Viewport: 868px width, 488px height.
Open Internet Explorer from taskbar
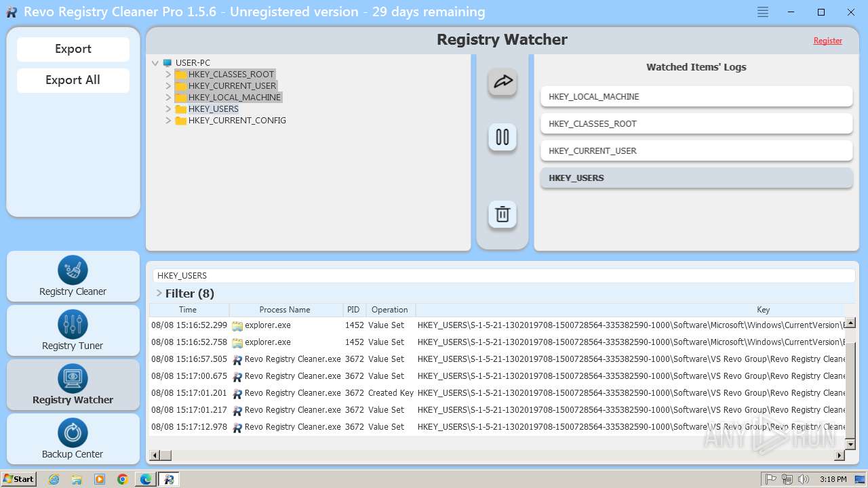54,479
